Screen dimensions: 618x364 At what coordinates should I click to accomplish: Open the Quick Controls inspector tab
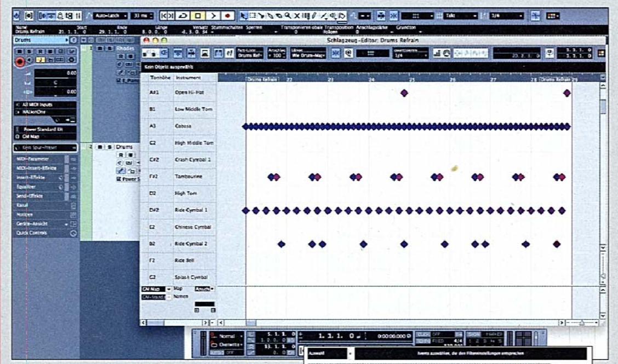(x=38, y=233)
